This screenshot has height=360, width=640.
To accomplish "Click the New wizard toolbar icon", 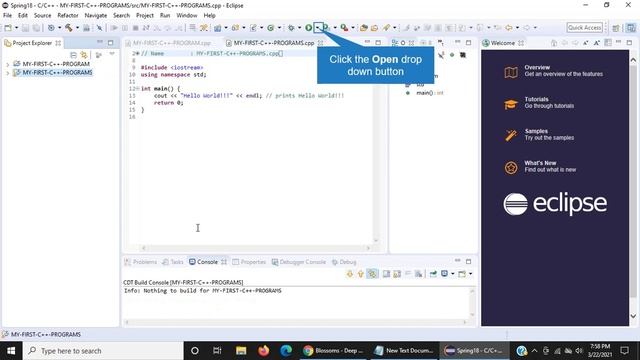I will (8, 28).
